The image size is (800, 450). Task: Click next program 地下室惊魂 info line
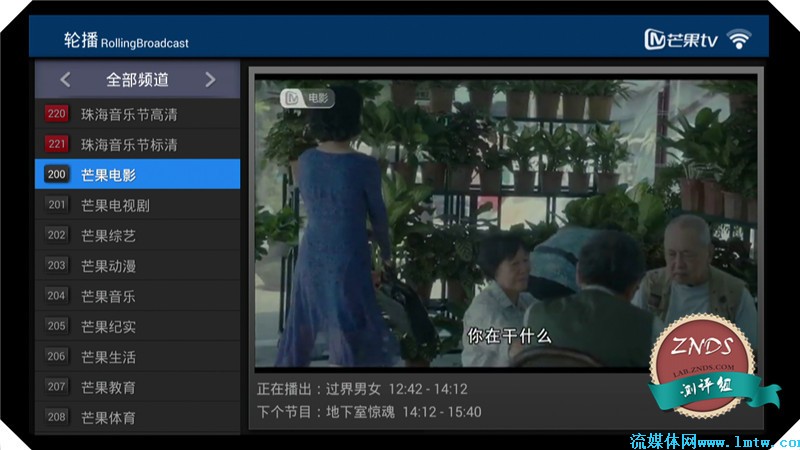[369, 412]
